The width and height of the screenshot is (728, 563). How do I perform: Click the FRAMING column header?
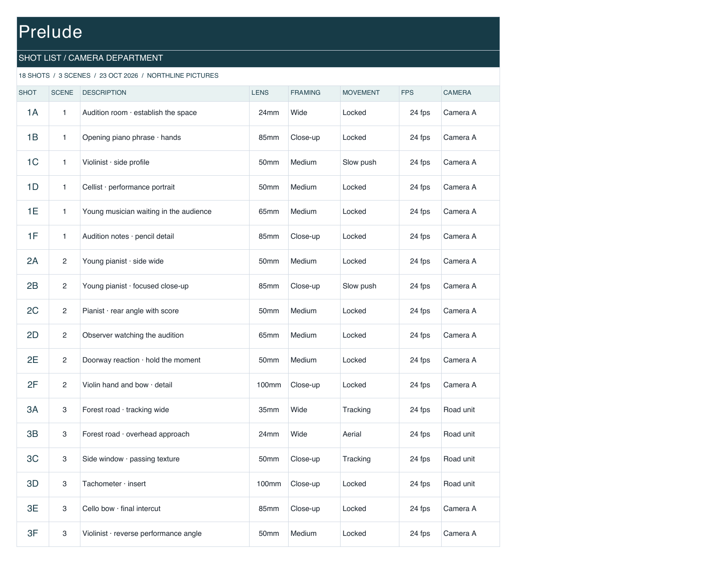306,92
